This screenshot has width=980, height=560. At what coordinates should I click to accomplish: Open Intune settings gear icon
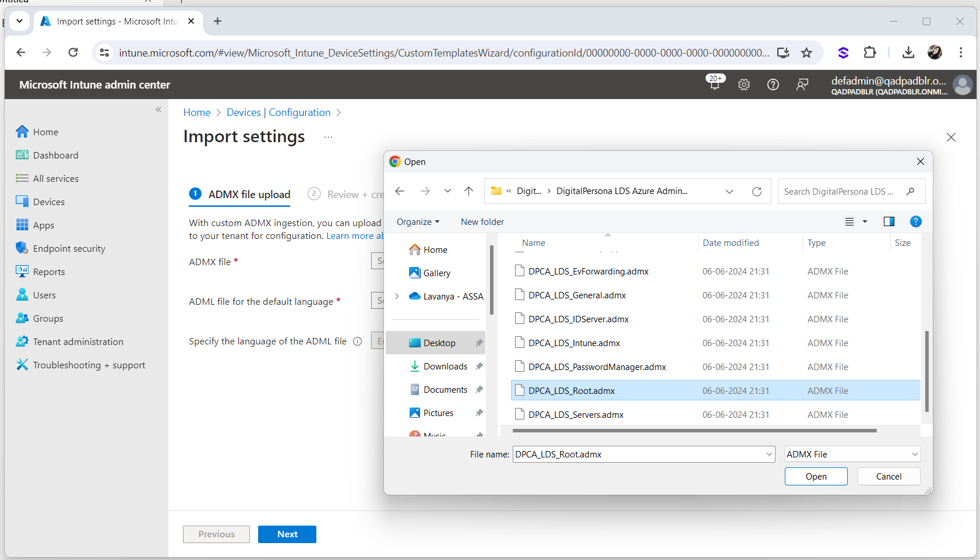pyautogui.click(x=744, y=84)
